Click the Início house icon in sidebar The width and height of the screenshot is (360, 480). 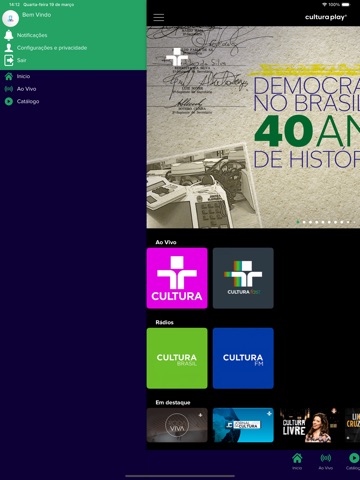[9, 76]
